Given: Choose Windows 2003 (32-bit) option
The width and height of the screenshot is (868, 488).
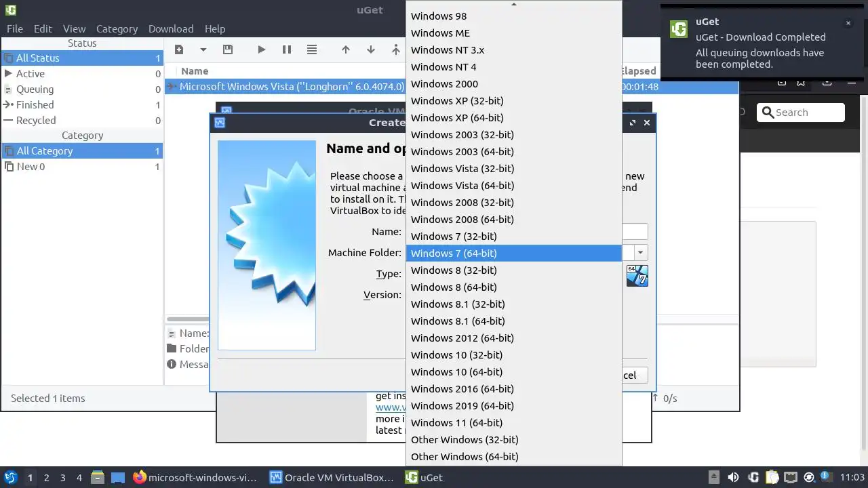Looking at the screenshot, I should [x=513, y=134].
